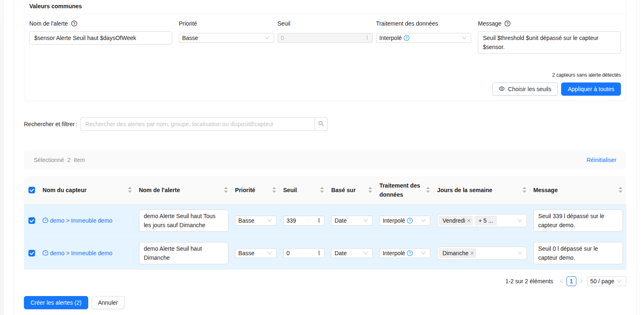Sort table by Nom du capteur column
Screen dimensions: 644x315
(x=130, y=190)
